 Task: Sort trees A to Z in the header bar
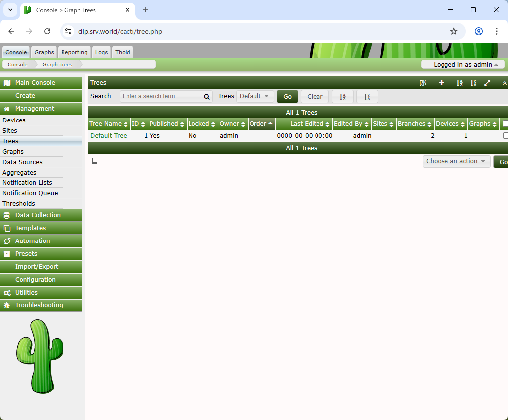pyautogui.click(x=459, y=83)
